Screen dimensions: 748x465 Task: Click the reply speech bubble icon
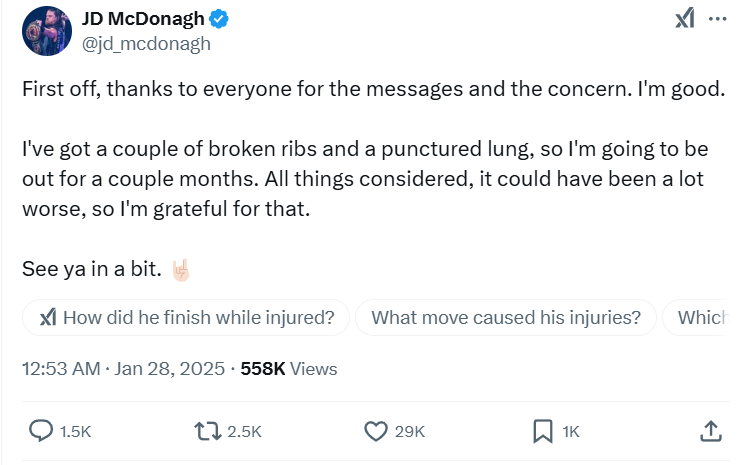coord(41,431)
